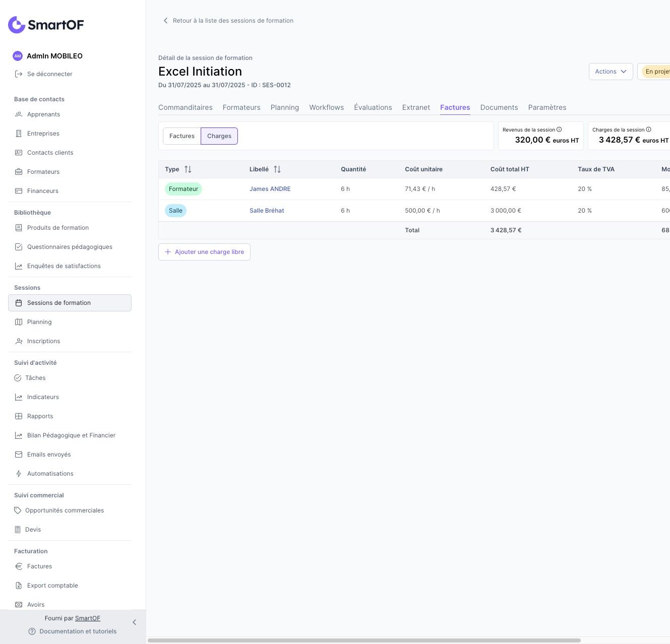Sort the table by Libellé column
The image size is (670, 644).
(277, 169)
